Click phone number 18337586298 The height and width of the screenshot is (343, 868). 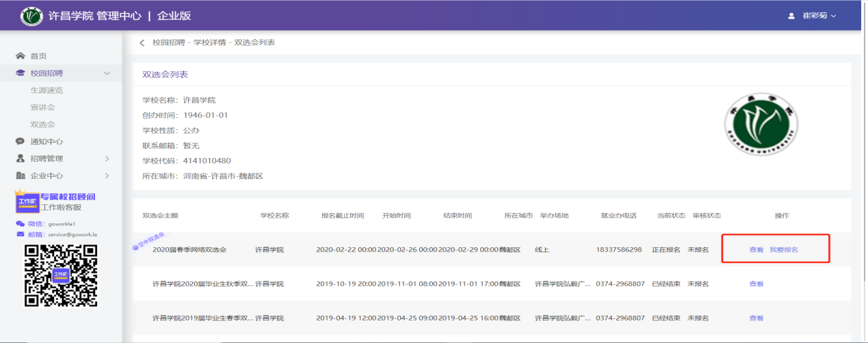click(x=619, y=249)
